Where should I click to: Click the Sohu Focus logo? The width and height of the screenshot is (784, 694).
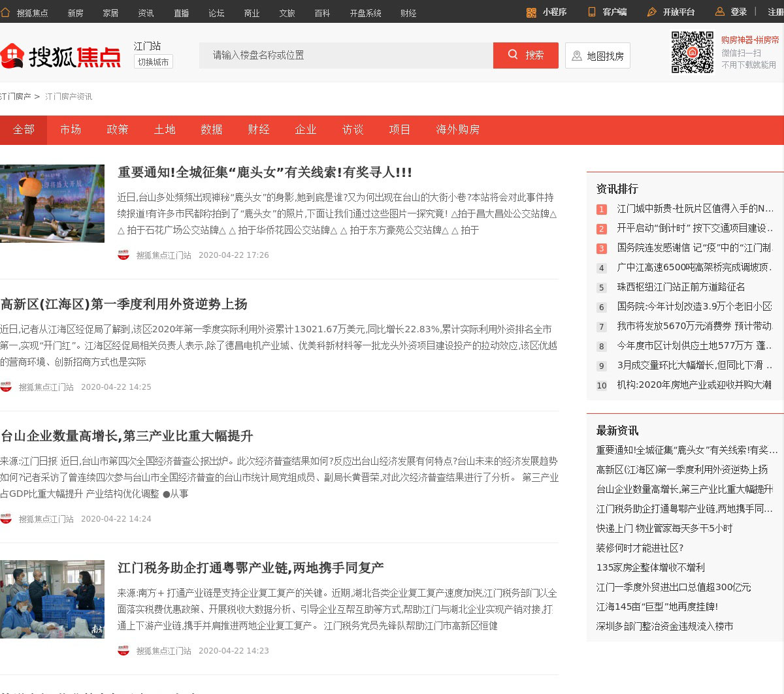[x=61, y=57]
